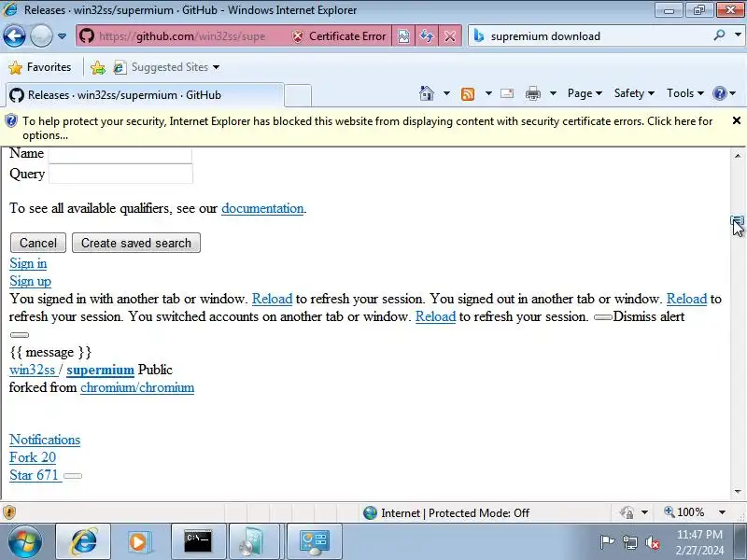Refresh the page using refresh icon
This screenshot has width=747, height=560.
tap(427, 36)
